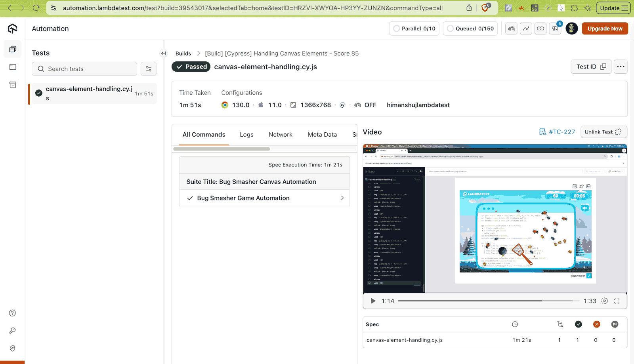
Task: Open Help via the question mark icon
Action: tap(12, 313)
